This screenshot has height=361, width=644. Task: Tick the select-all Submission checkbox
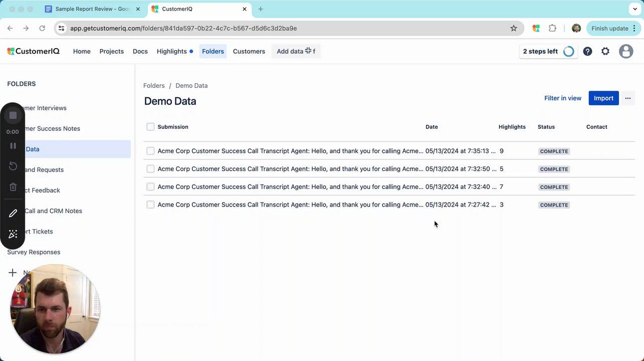(150, 127)
